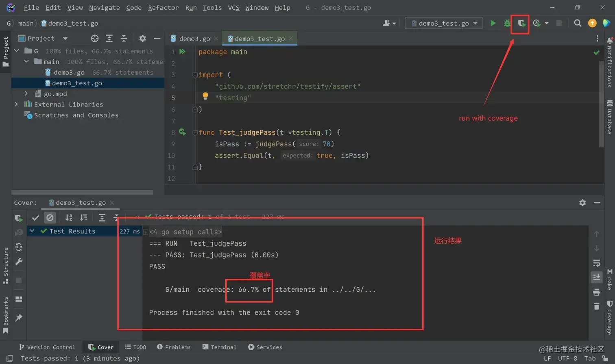The image size is (615, 364).
Task: Open the profiler run icon
Action: [537, 23]
